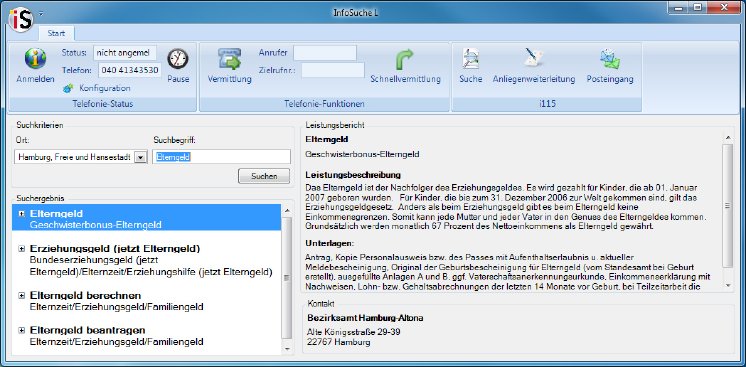Click the Leistungsbericht scrollbar thumb

(x=728, y=206)
